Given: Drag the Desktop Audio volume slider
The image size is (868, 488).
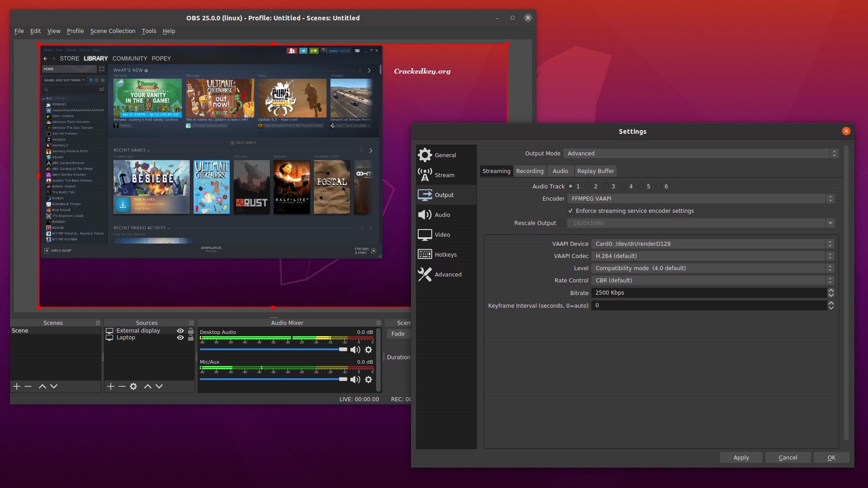Looking at the screenshot, I should (343, 350).
